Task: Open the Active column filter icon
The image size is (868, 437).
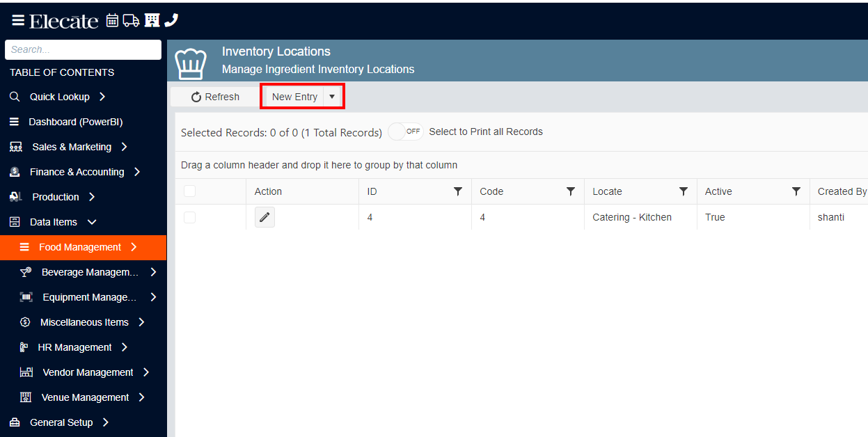Action: [x=796, y=191]
